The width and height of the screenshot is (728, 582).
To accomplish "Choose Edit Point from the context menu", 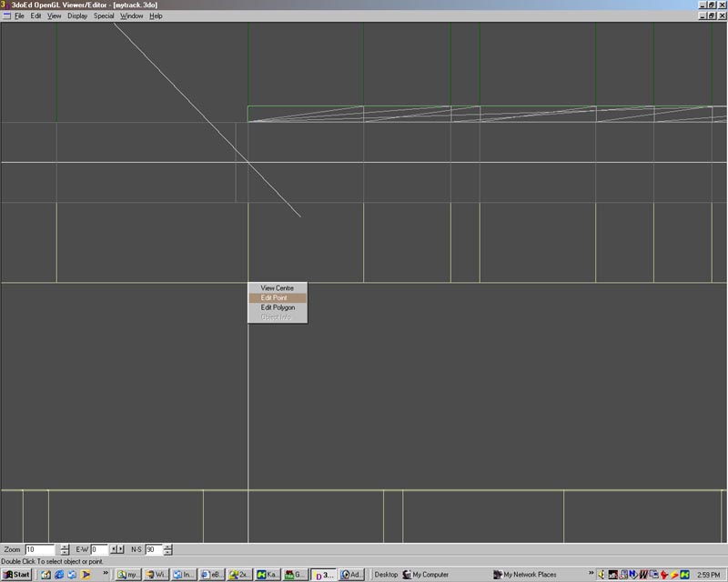I will [278, 297].
